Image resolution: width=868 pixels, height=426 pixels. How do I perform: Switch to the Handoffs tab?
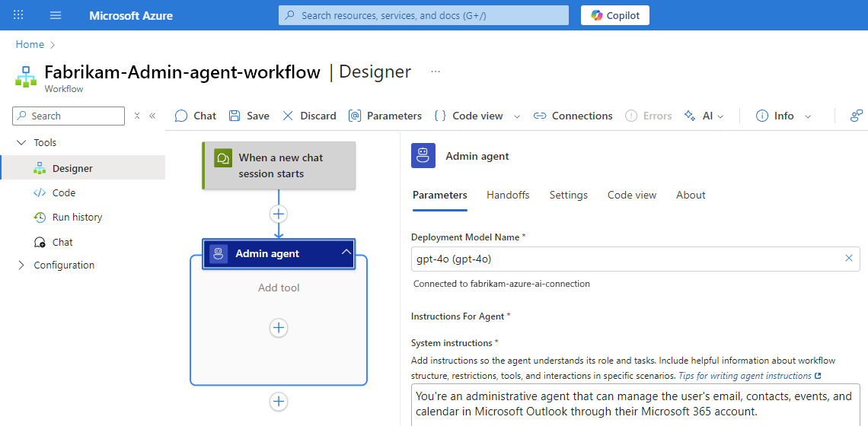(x=508, y=195)
